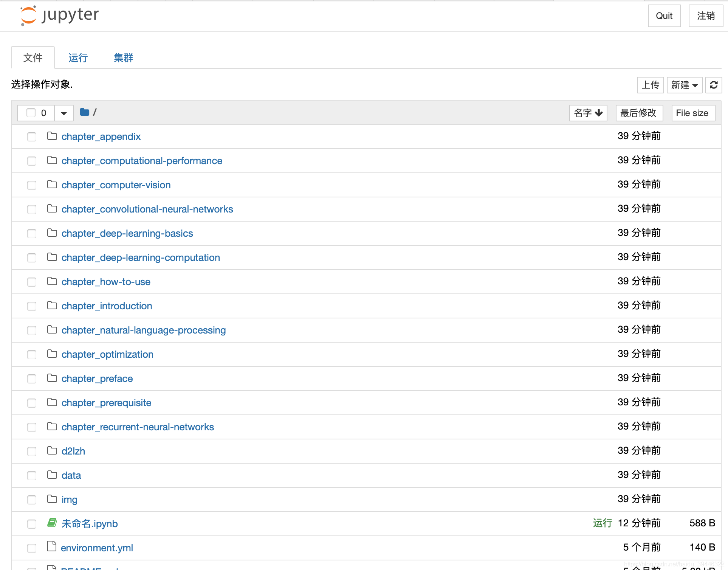Click the blue root folder icon in breadcrumb

(85, 112)
